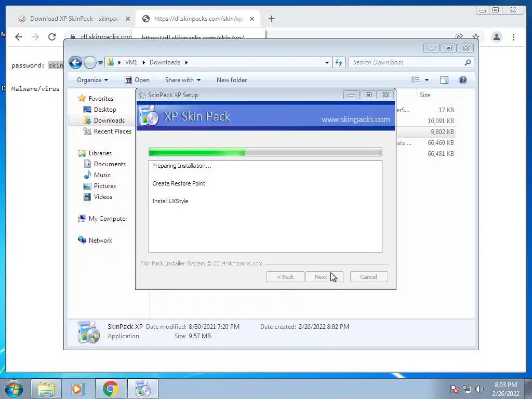Open the address bar history dropdown
This screenshot has width=532, height=399.
327,62
